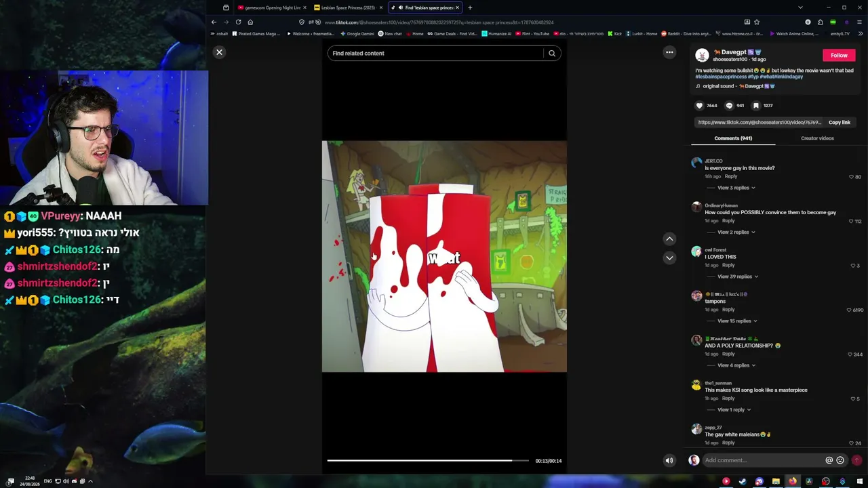Open the Humanize AI bookmark
This screenshot has height=488, width=868.
496,34
